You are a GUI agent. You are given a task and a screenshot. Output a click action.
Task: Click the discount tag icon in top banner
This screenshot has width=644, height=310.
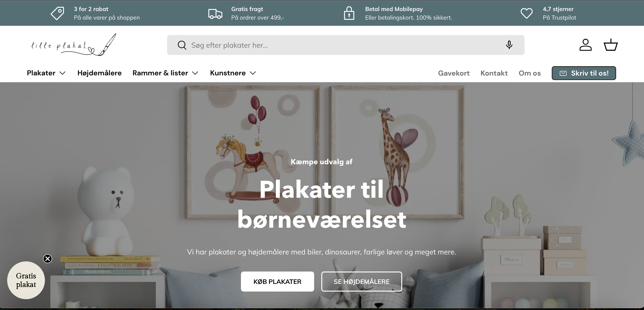pos(57,13)
